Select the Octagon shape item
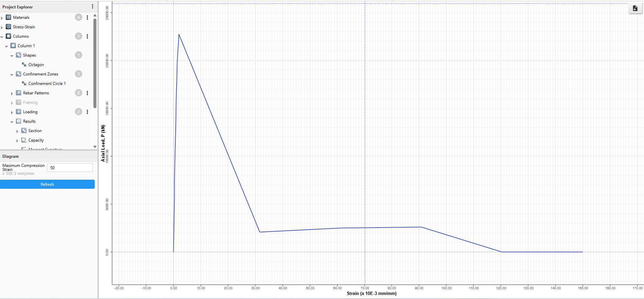 pos(36,65)
